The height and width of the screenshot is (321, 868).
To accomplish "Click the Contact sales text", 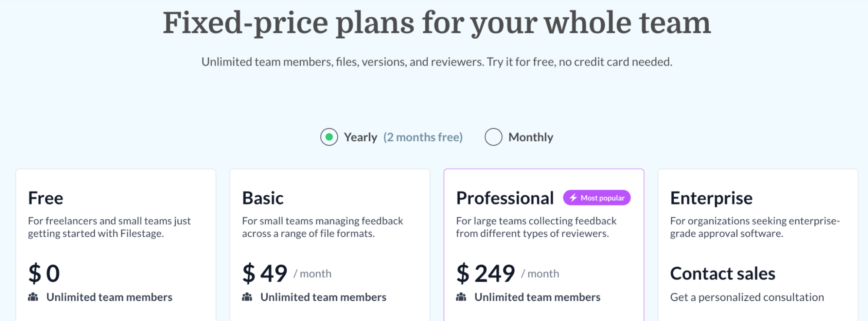I will pyautogui.click(x=723, y=274).
